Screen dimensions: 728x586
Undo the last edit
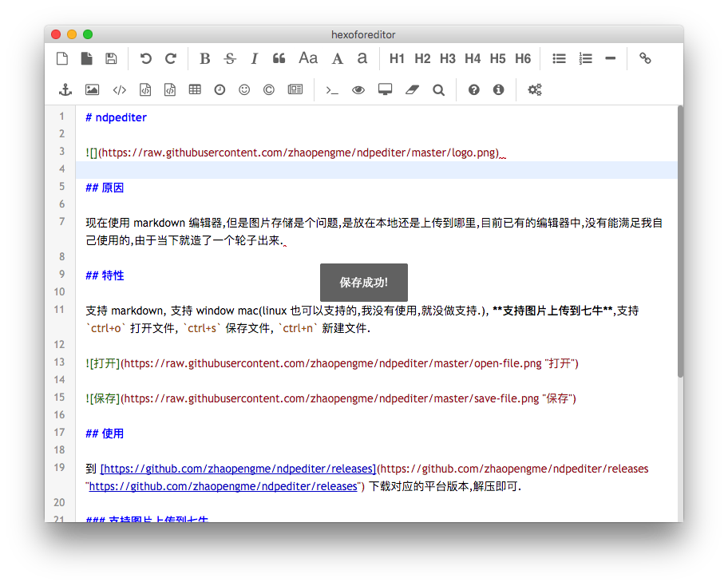145,58
